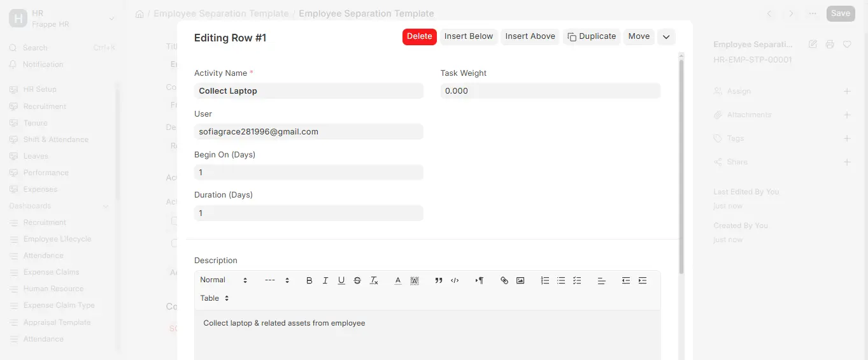Open Performance in the sidebar

[x=46, y=173]
